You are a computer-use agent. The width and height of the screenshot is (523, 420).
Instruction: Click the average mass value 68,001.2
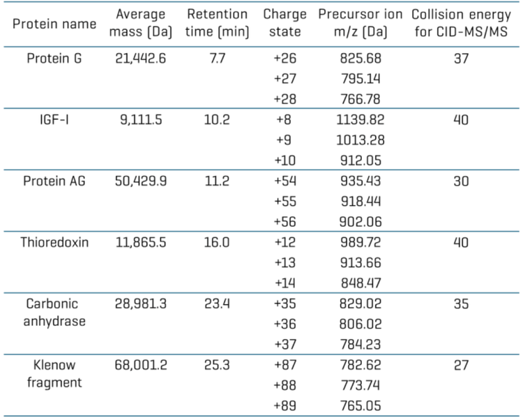tap(141, 365)
